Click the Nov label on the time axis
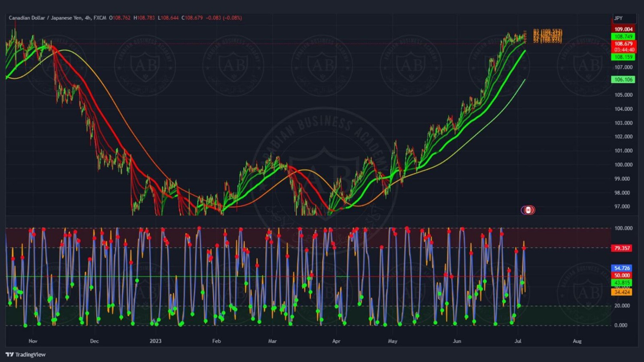Viewport: 644px width, 362px height. click(33, 341)
